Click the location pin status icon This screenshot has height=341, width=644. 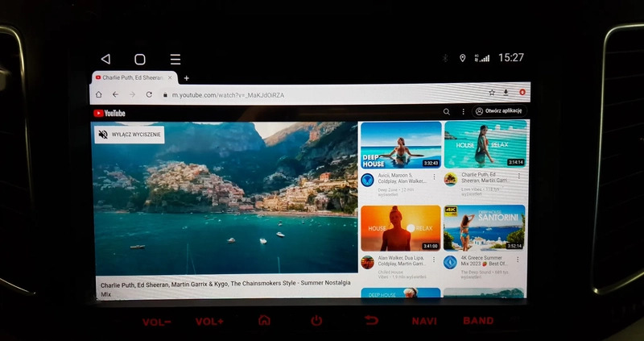pos(462,58)
